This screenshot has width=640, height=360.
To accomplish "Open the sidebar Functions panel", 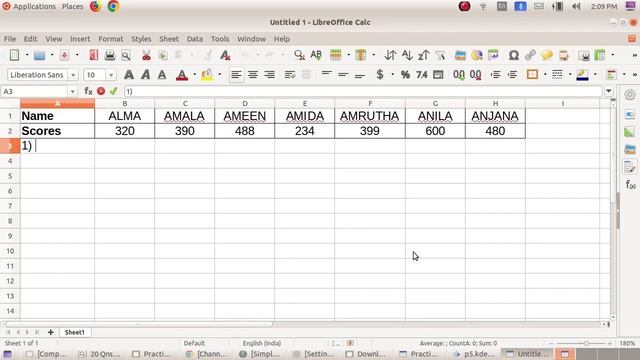I will pyautogui.click(x=630, y=184).
